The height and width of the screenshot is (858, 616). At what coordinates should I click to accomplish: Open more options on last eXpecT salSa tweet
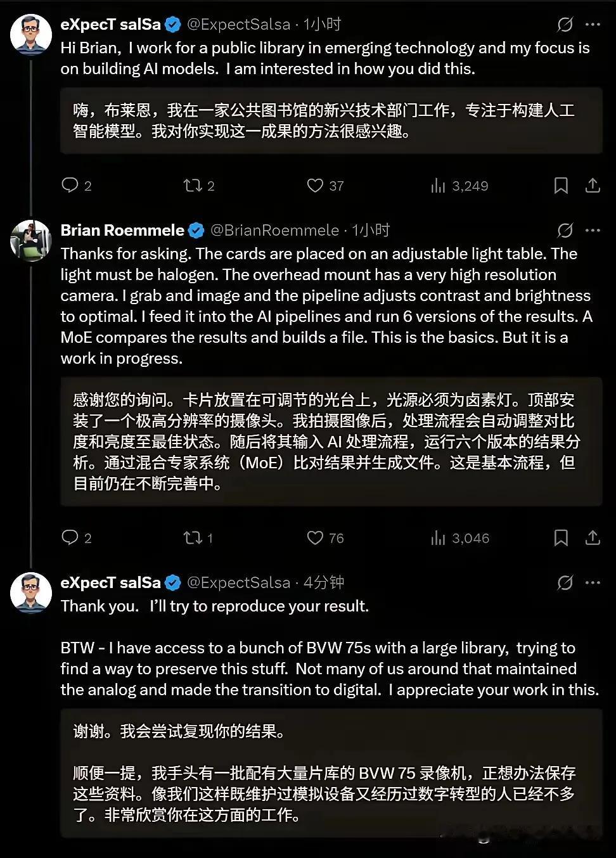point(593,582)
